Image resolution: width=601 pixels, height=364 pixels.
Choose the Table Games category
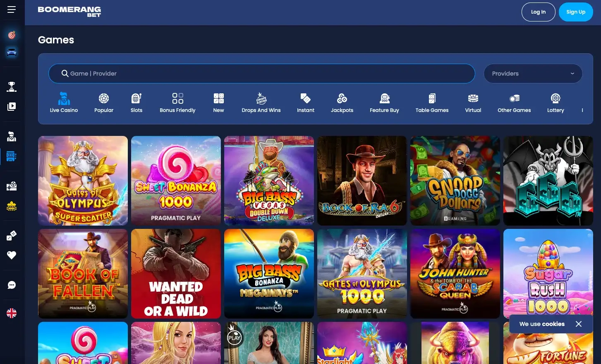(x=432, y=102)
